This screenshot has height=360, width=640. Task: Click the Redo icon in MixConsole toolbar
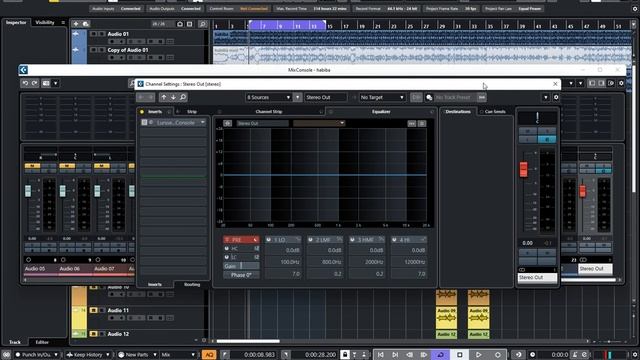(35, 83)
